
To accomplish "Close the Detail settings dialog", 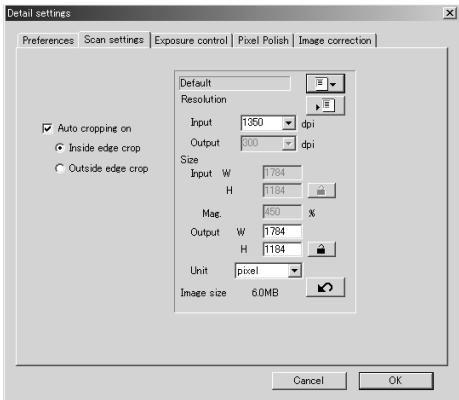I will 450,13.
